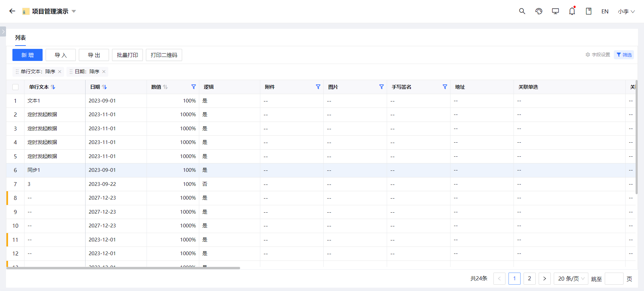Open notifications bell icon
This screenshot has width=644, height=291.
[x=572, y=11]
